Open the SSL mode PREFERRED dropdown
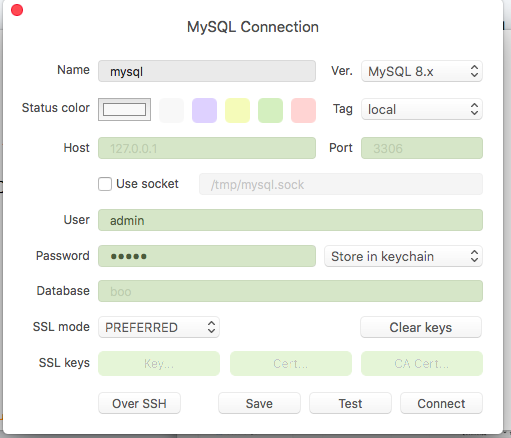The width and height of the screenshot is (511, 438). coord(159,327)
